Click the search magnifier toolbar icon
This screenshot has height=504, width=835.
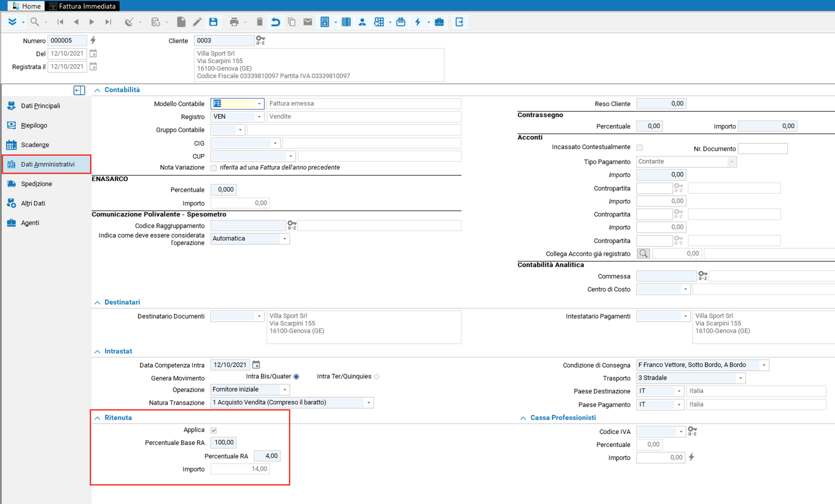[x=34, y=22]
